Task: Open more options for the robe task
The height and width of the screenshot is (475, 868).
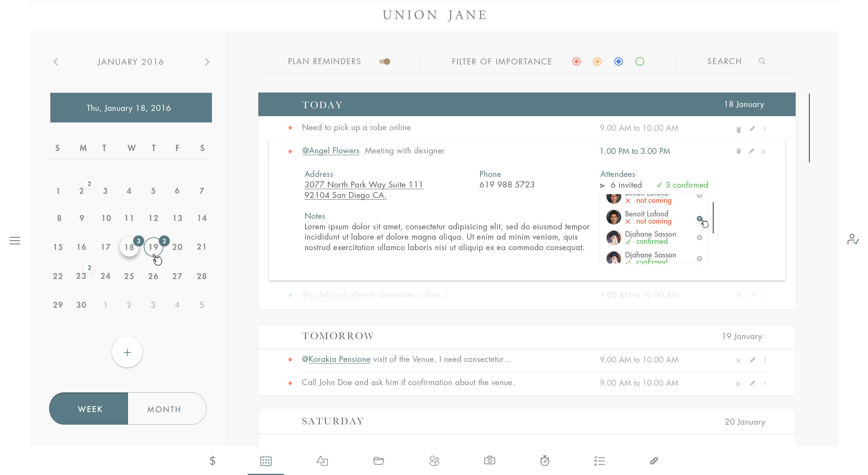Action: tap(765, 129)
